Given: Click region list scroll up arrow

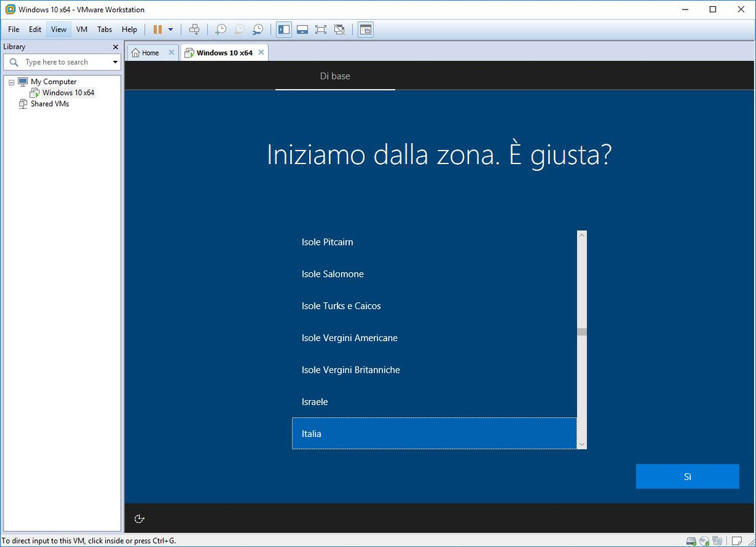Looking at the screenshot, I should (x=582, y=235).
